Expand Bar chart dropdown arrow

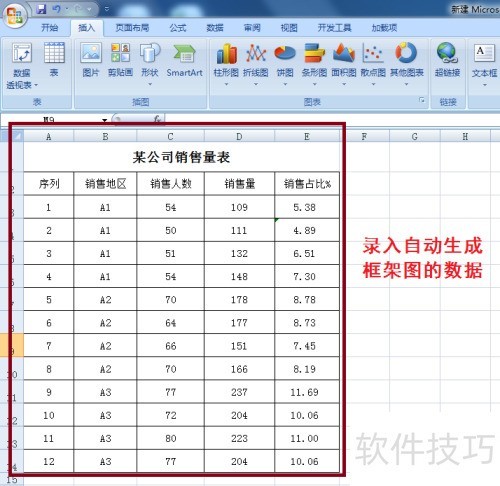point(314,85)
